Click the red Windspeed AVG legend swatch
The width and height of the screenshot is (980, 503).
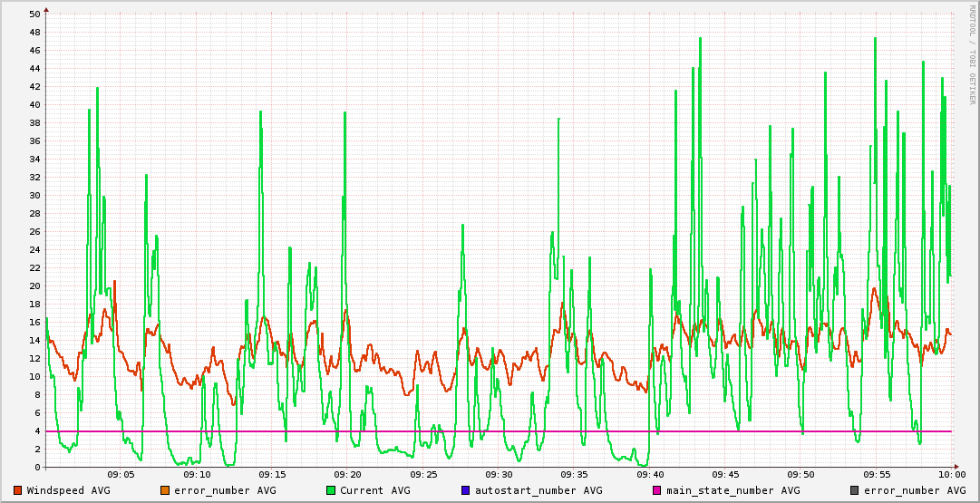point(18,490)
